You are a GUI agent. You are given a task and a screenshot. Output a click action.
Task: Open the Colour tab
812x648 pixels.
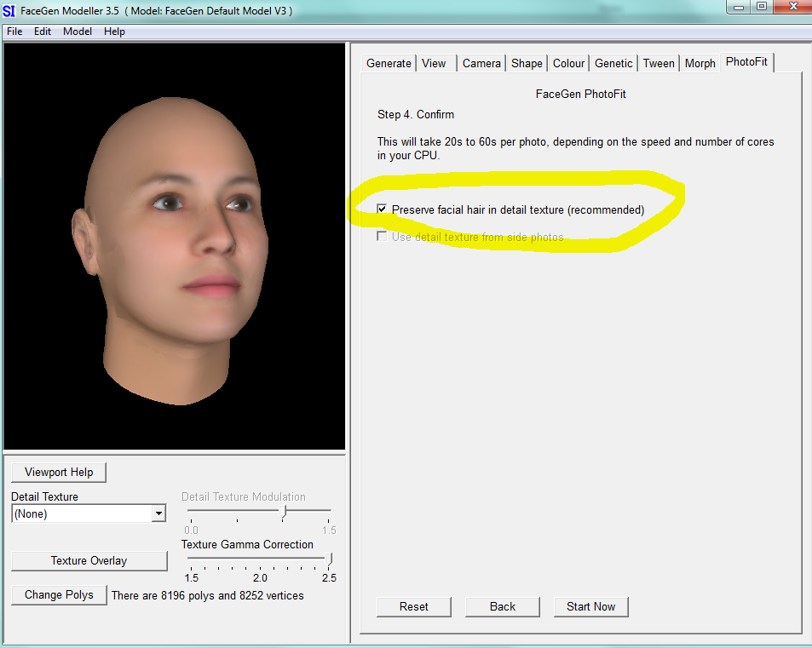(567, 62)
